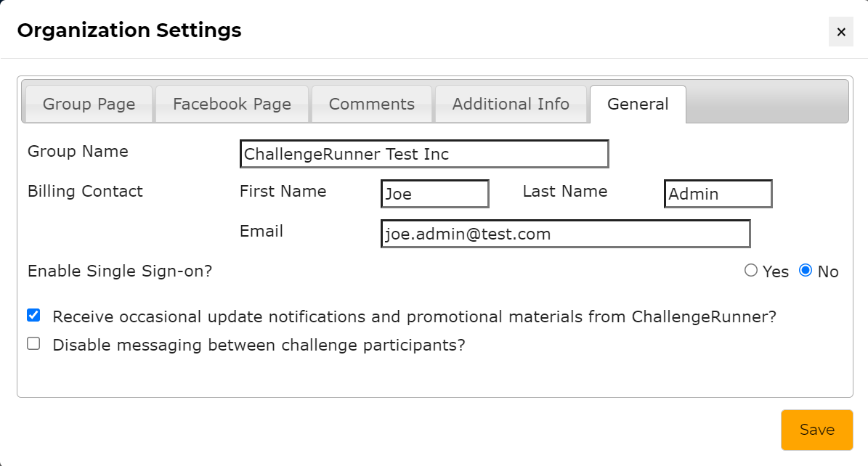Screen dimensions: 868x466
Task: Switch to the Group Page tab
Action: (87, 104)
